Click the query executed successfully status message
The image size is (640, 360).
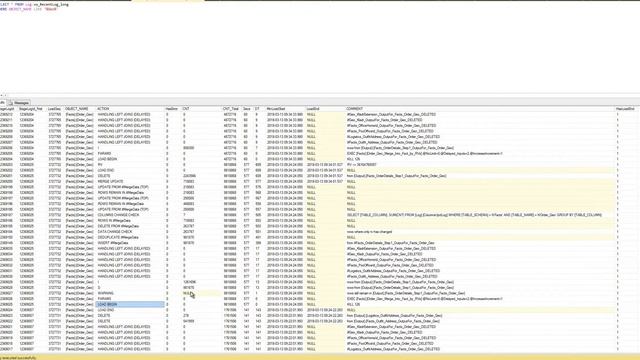pyautogui.click(x=18, y=358)
